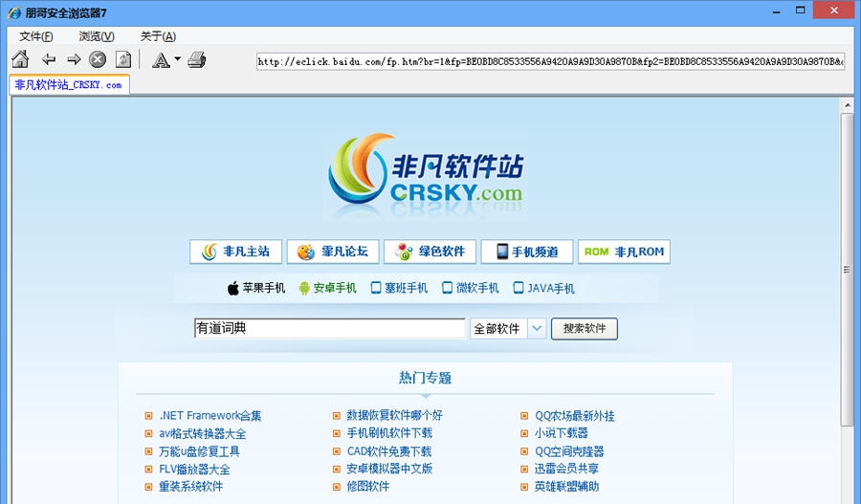This screenshot has width=861, height=504.
Task: Navigate back with the left arrow
Action: pos(49,59)
